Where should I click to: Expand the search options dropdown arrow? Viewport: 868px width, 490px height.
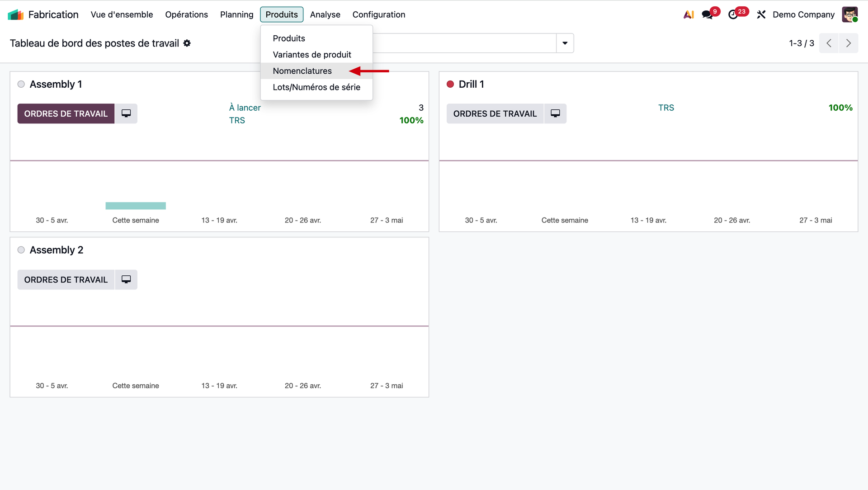tap(565, 43)
